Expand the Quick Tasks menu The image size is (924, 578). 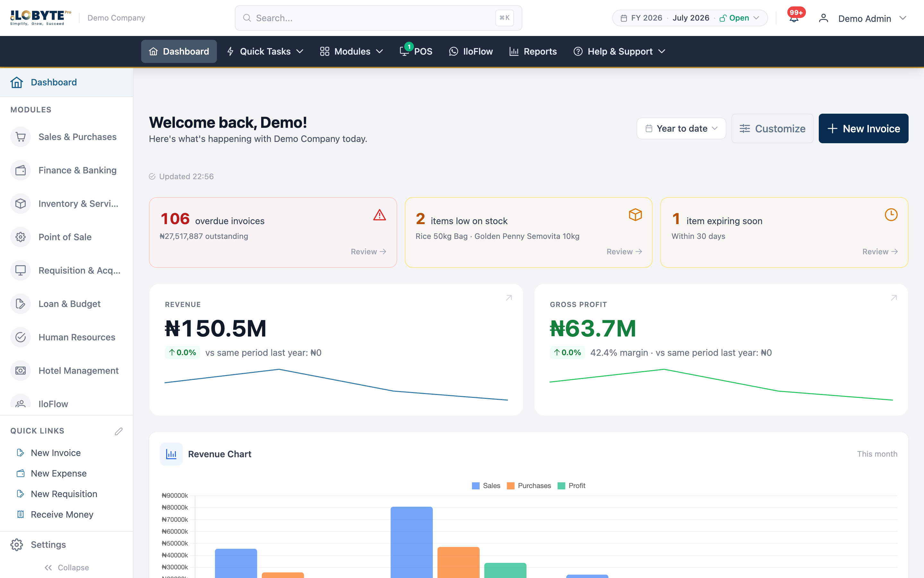[265, 51]
